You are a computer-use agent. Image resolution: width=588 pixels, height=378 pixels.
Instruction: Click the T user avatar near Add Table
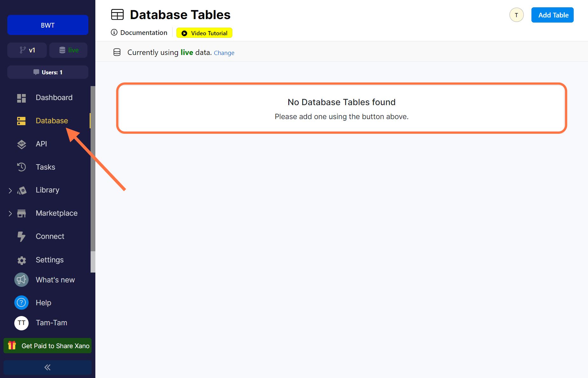[516, 15]
